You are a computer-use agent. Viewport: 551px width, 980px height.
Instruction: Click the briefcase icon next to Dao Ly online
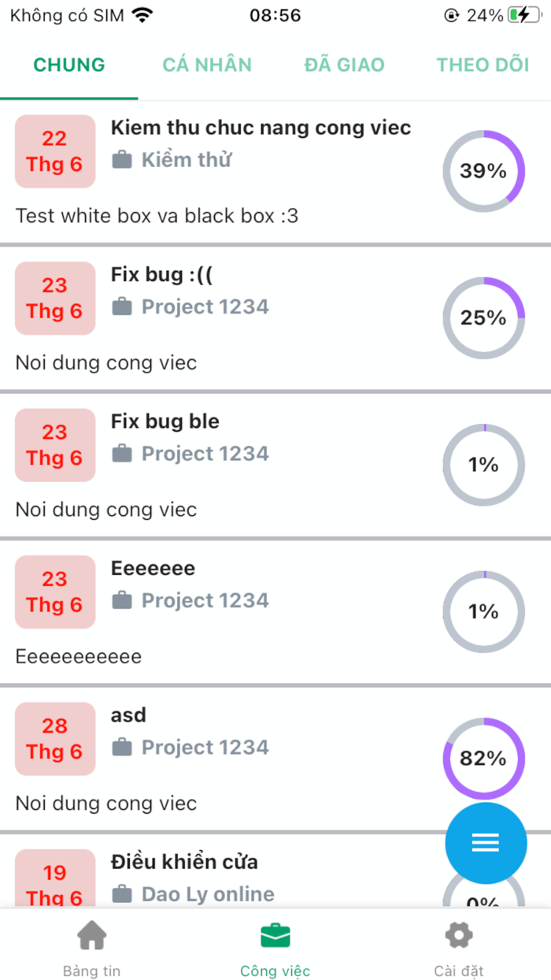(123, 894)
